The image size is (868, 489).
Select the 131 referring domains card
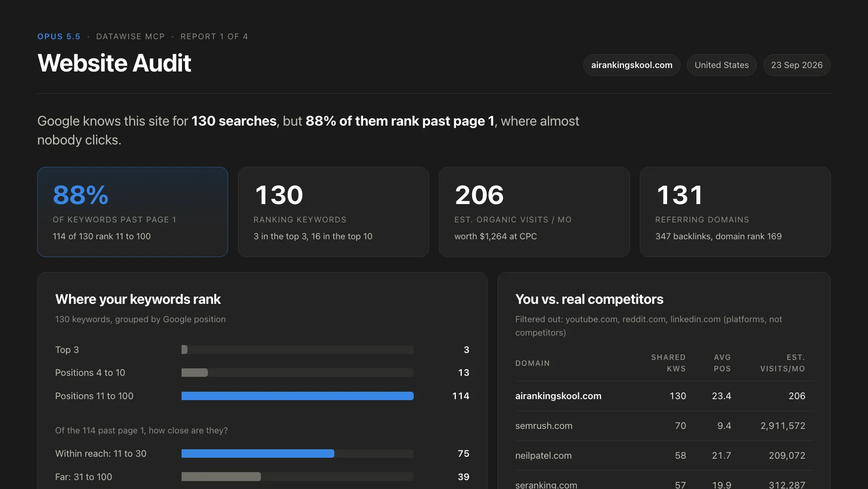pos(735,212)
